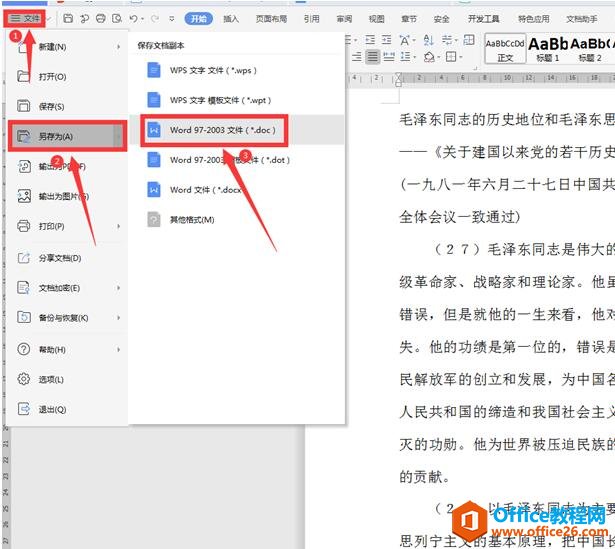Switch to the 插入 ribbon tab

(231, 18)
